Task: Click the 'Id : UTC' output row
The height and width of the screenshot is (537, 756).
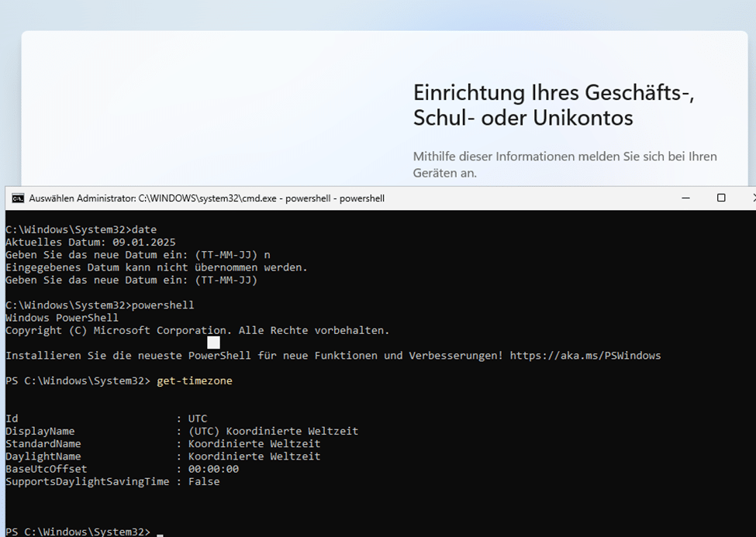Action: [x=106, y=418]
